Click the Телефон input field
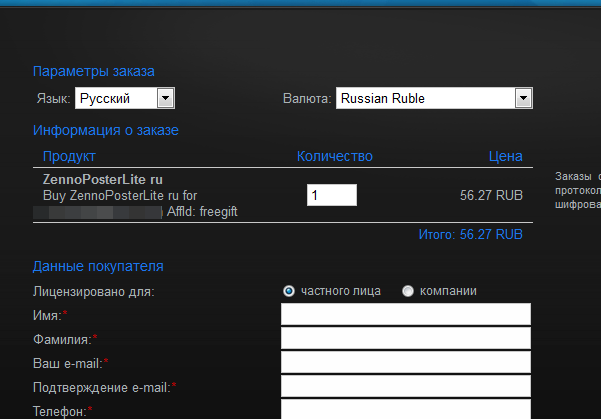 pyautogui.click(x=406, y=409)
